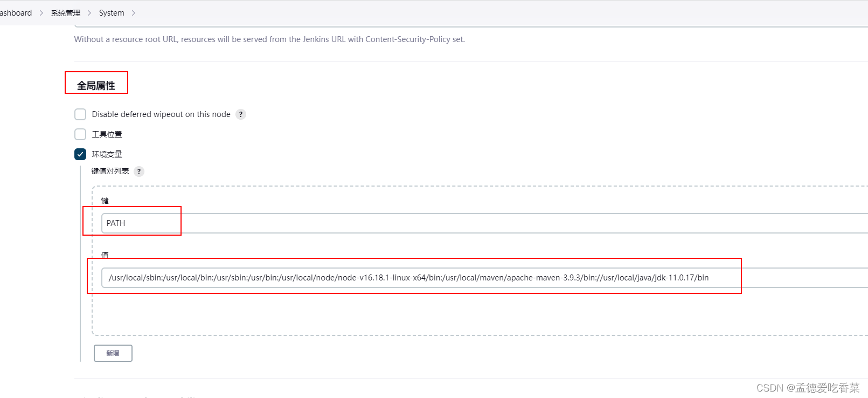This screenshot has width=868, height=398.
Task: Open help icon beside 键值对列表
Action: pyautogui.click(x=139, y=171)
